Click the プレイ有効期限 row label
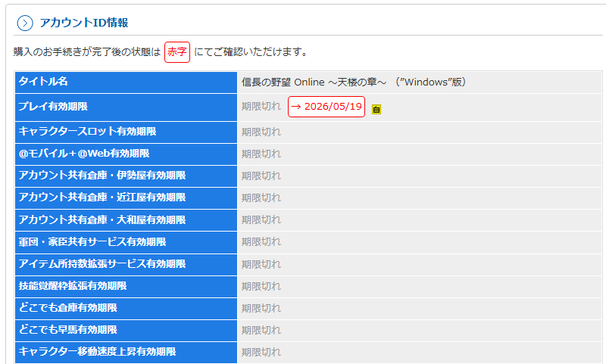 click(x=53, y=107)
